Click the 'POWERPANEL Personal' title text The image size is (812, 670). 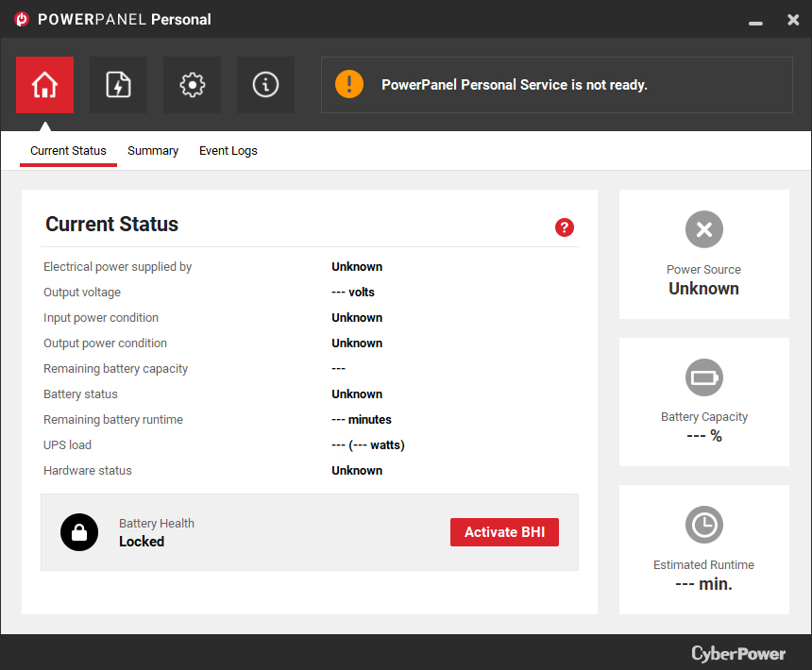point(125,19)
